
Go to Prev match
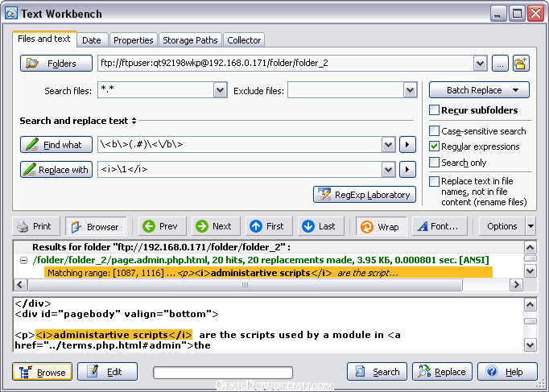coord(162,226)
